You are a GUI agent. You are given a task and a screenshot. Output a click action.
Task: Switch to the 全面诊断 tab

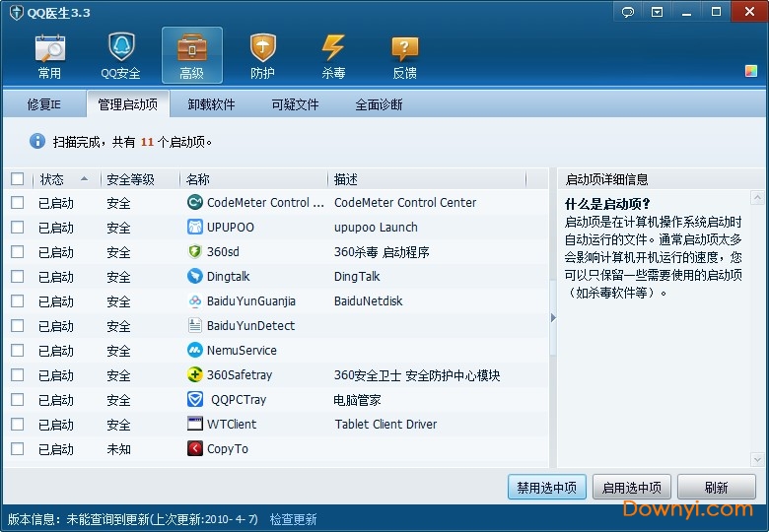pyautogui.click(x=379, y=104)
